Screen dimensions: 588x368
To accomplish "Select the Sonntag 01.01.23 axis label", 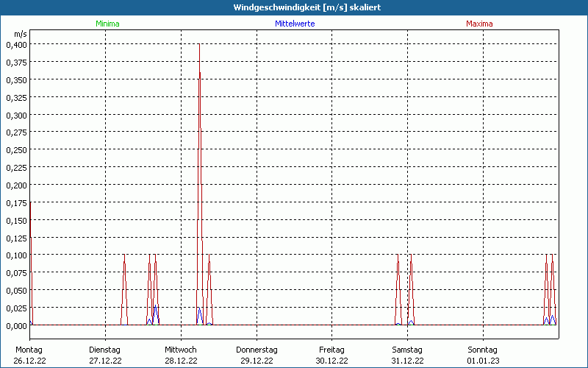I will (483, 355).
